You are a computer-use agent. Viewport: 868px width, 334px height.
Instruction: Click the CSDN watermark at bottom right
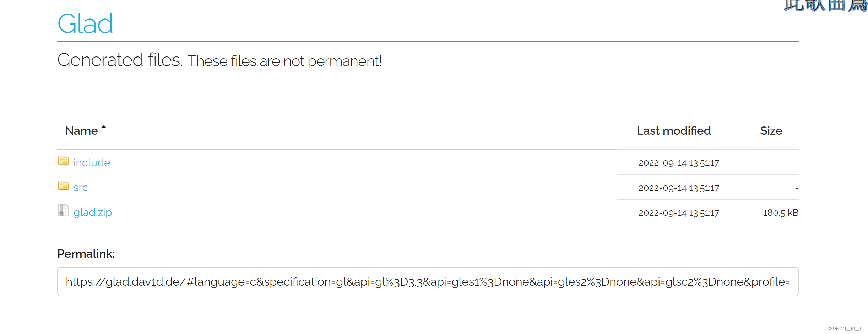845,329
